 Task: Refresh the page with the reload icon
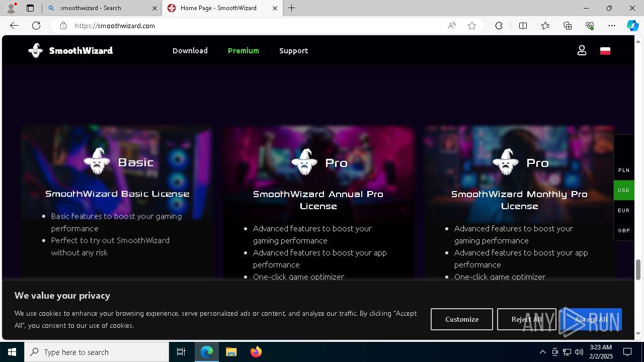click(x=36, y=26)
